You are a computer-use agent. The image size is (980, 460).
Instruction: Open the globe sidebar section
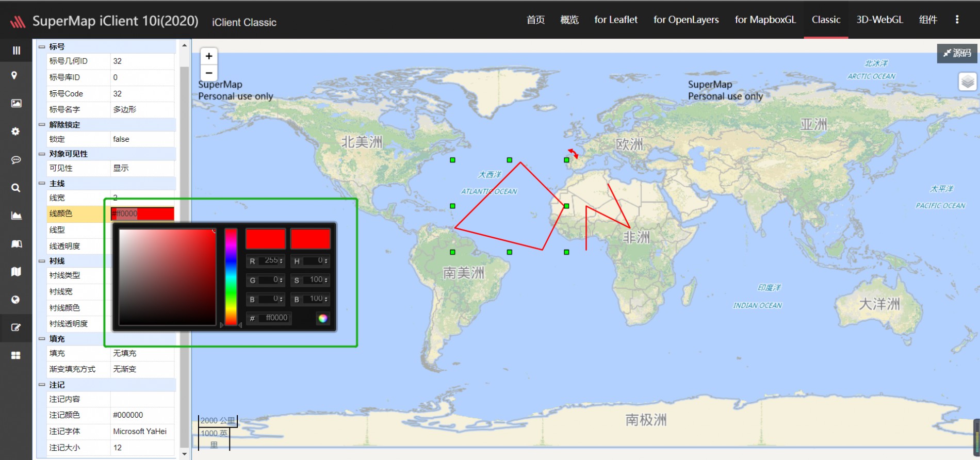[x=15, y=300]
